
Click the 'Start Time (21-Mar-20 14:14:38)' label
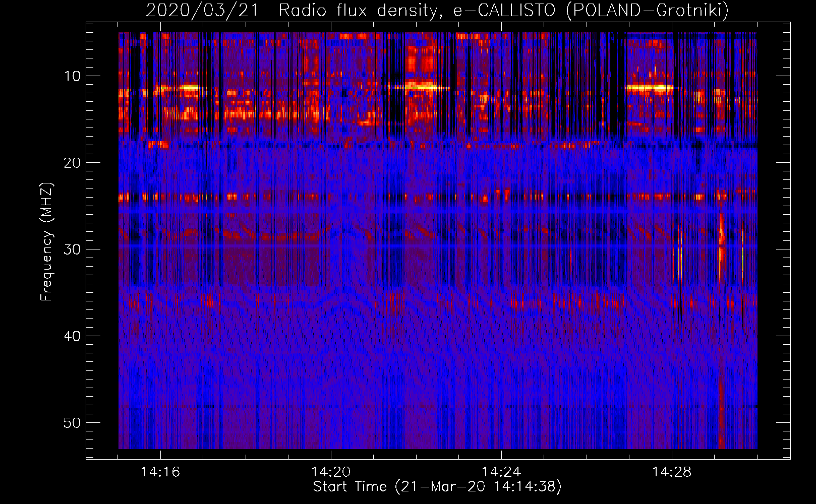pos(437,487)
